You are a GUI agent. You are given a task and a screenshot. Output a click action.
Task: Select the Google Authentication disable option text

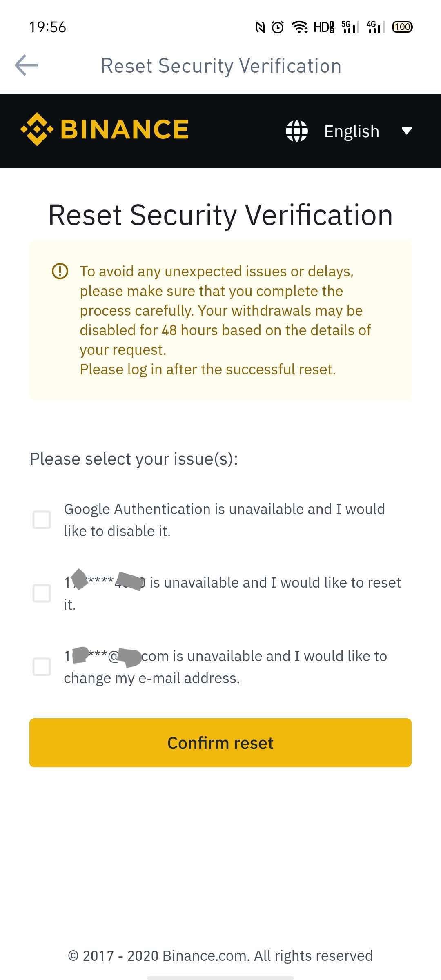pos(225,520)
